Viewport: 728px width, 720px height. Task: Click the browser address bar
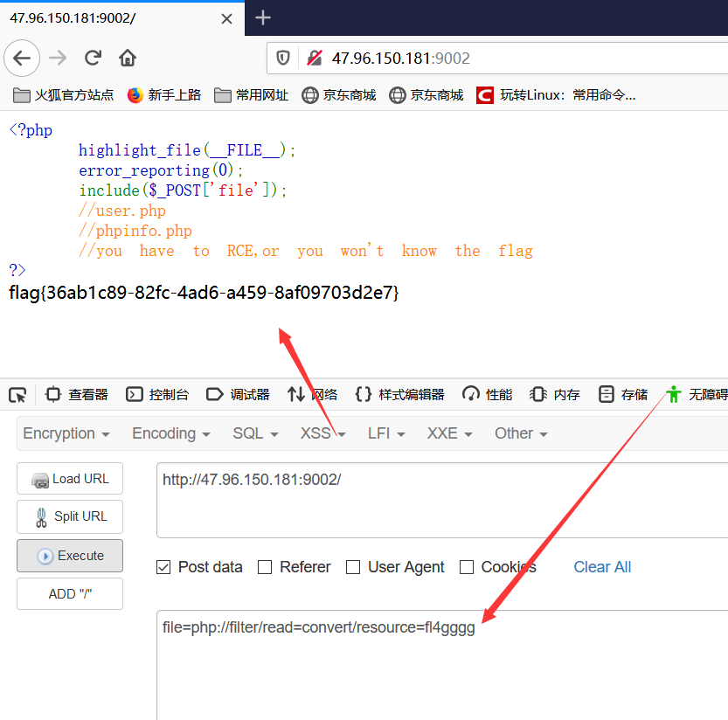[x=496, y=58]
